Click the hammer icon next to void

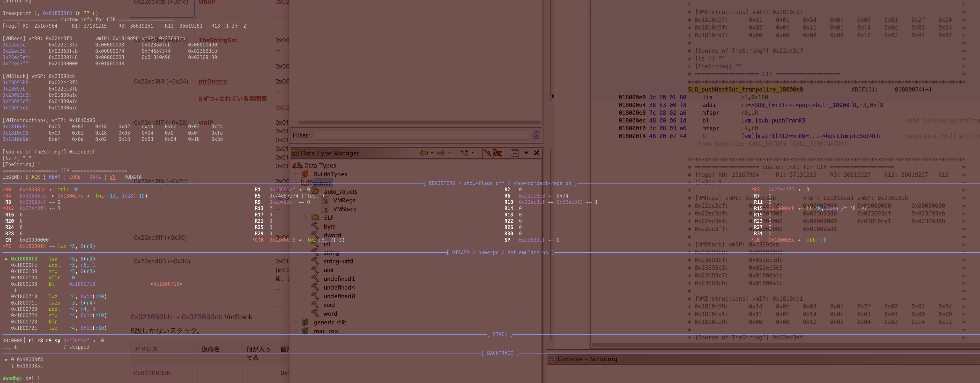(315, 305)
